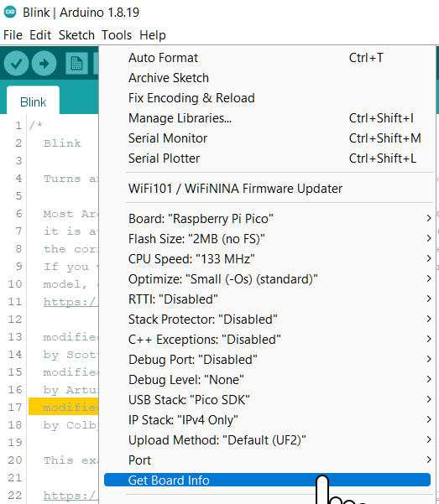Expand the Flash Size submenu arrow

pos(429,238)
